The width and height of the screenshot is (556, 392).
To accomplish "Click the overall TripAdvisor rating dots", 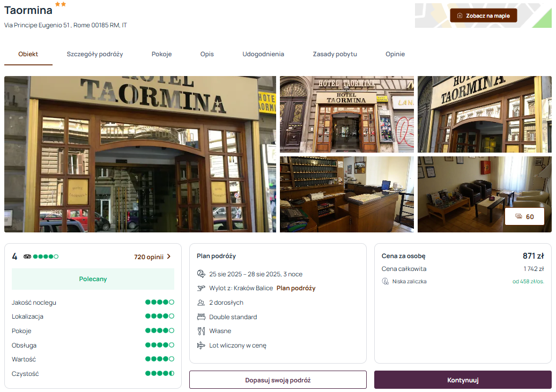I will coord(46,257).
